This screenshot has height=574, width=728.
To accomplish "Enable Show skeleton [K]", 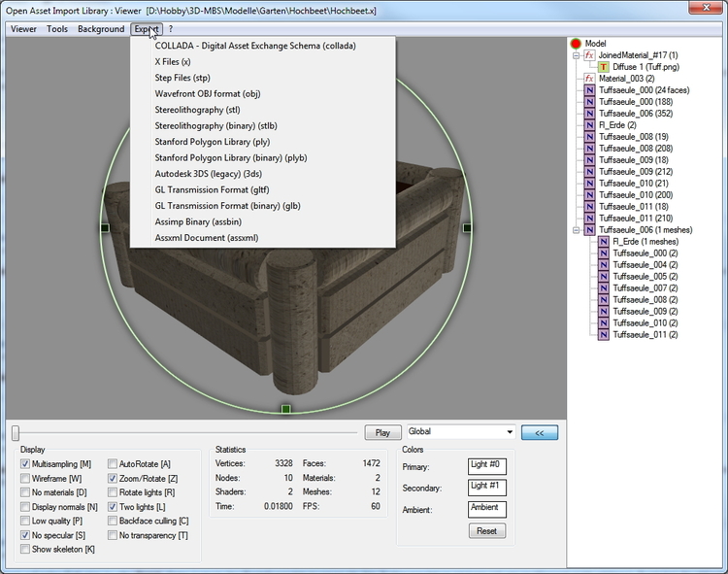I will tap(25, 550).
